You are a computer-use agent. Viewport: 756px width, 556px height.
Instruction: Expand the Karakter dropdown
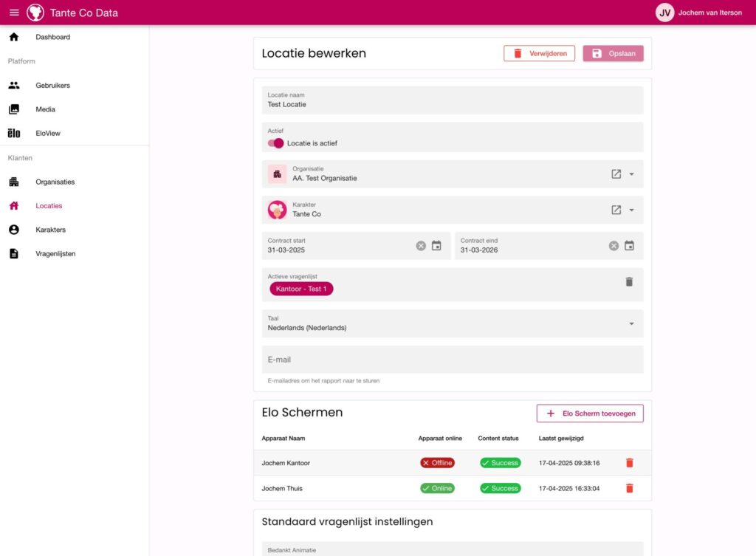pos(632,210)
